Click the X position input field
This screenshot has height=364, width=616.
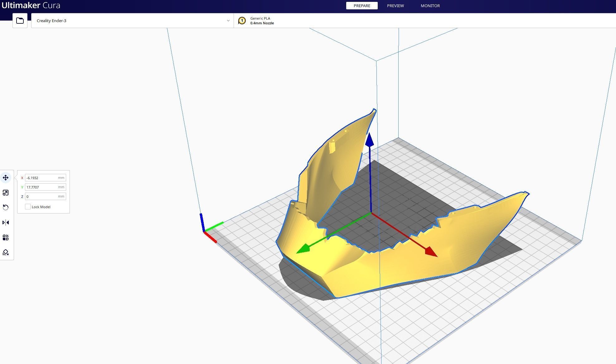[x=41, y=178]
